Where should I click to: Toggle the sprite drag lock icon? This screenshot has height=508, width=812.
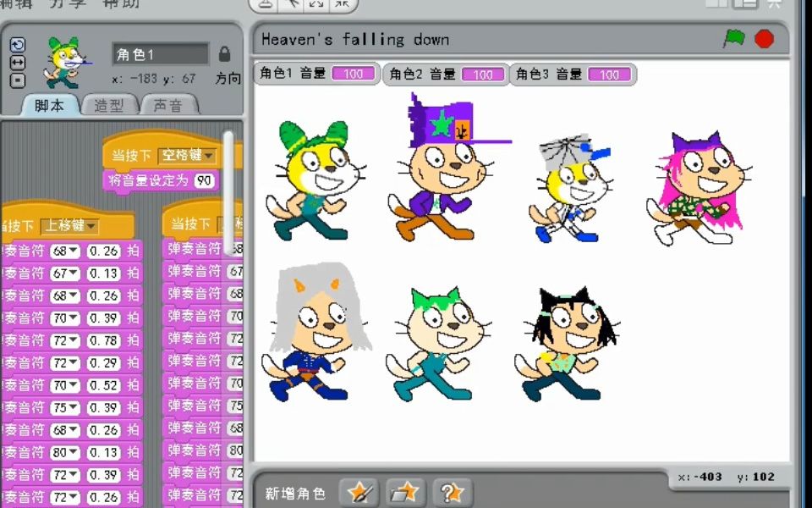click(x=224, y=54)
